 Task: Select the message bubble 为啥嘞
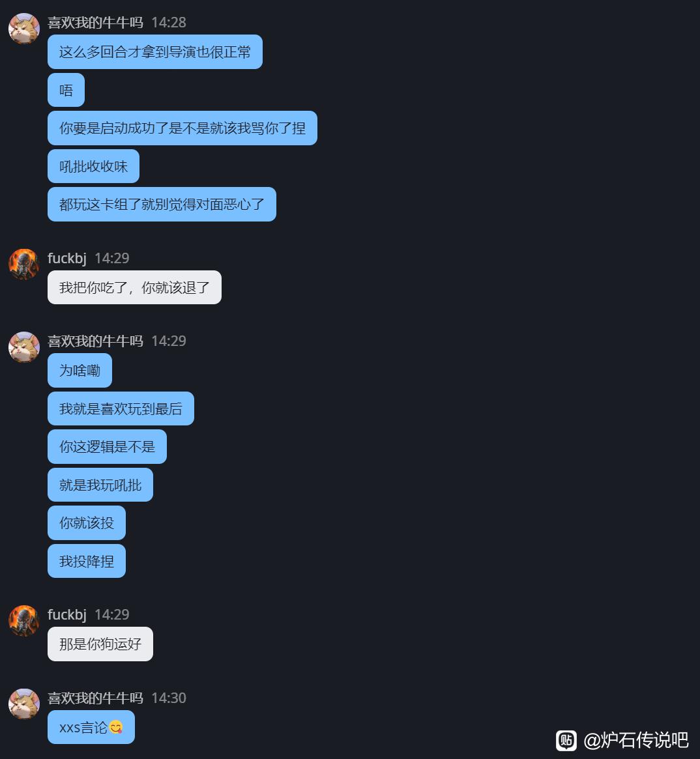(x=80, y=370)
